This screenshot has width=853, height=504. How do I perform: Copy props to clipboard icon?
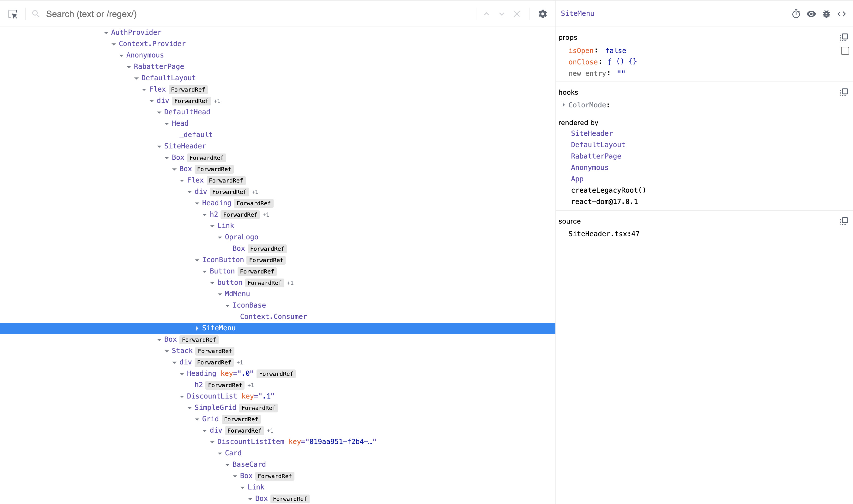844,37
